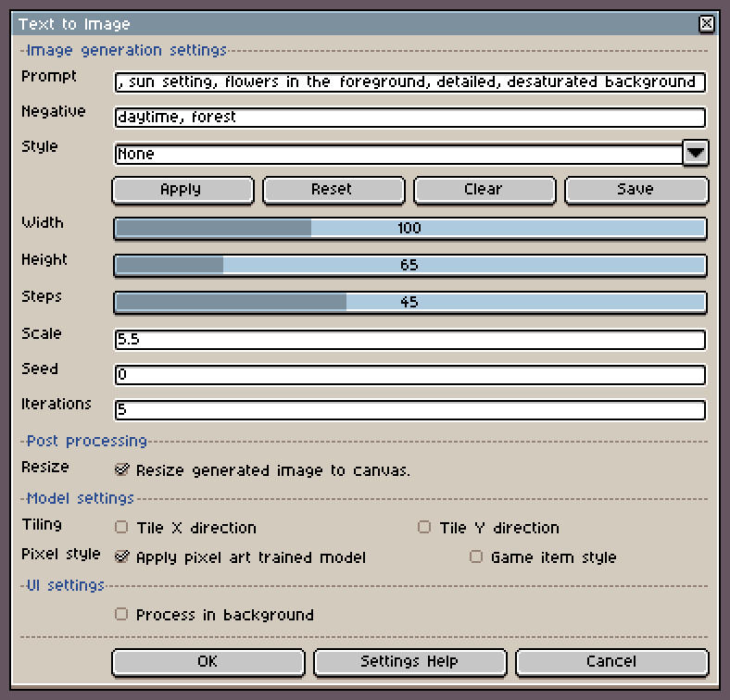Screen dimensions: 730x700
Task: Open Settings Help
Action: pyautogui.click(x=409, y=661)
